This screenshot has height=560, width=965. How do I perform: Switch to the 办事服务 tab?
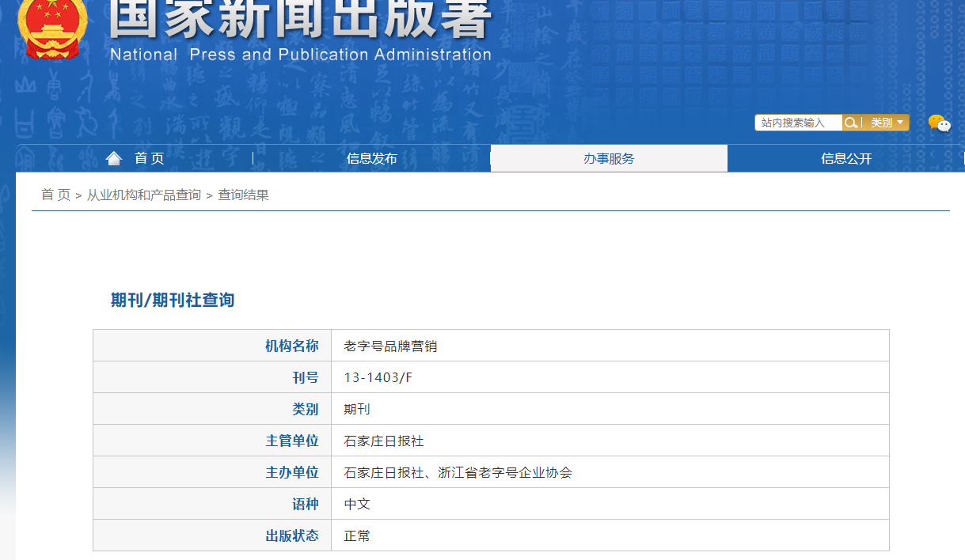click(x=609, y=158)
